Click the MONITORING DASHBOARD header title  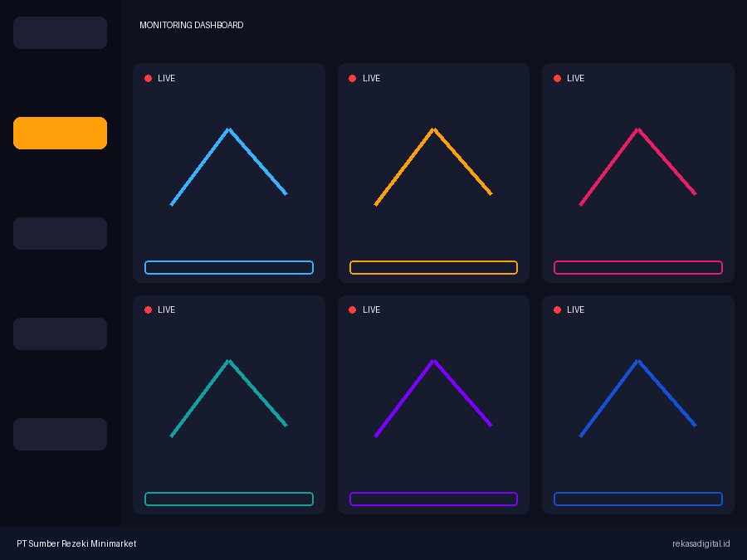(x=191, y=25)
